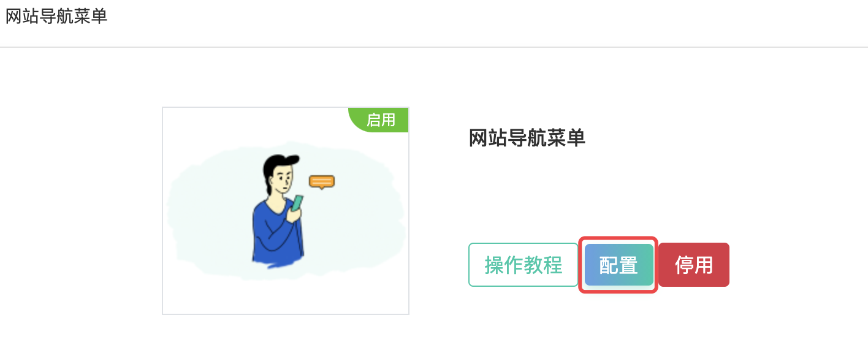
Task: Click the character's face
Action: pyautogui.click(x=283, y=179)
